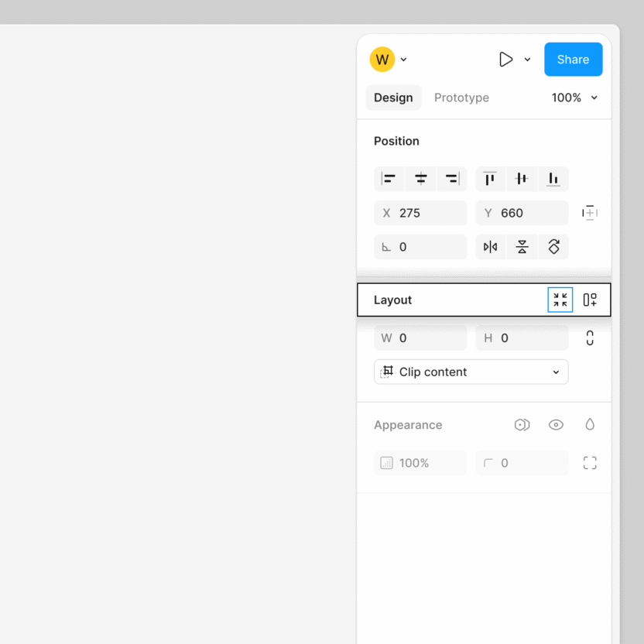Click the Share button
This screenshot has width=644, height=644.
pyautogui.click(x=573, y=59)
